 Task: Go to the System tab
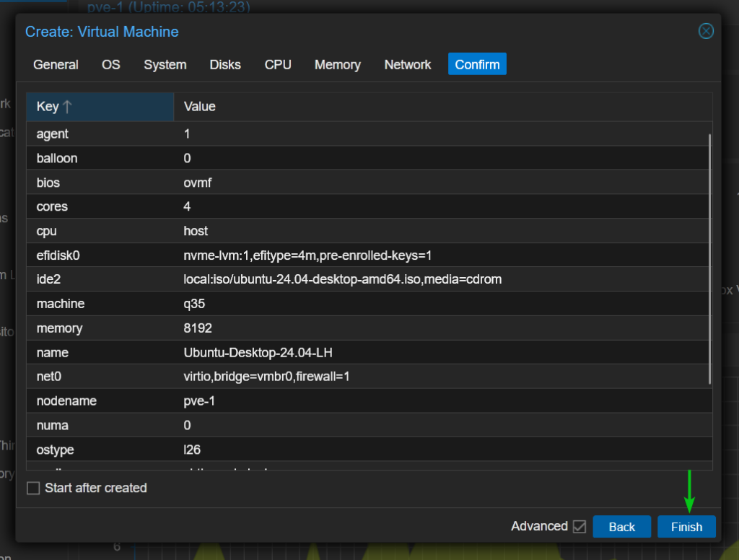coord(165,64)
